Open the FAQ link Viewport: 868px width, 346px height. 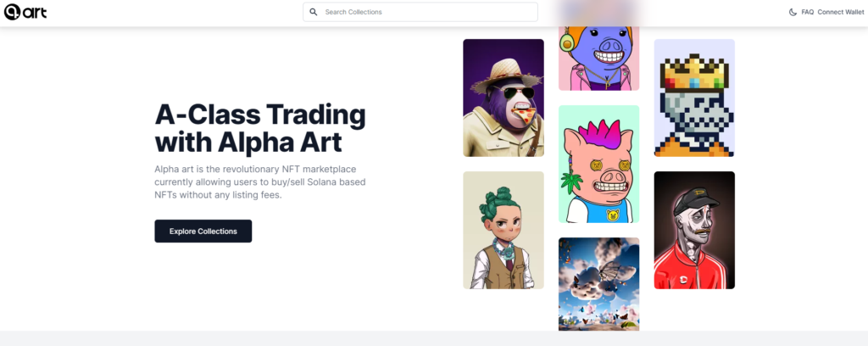(808, 12)
